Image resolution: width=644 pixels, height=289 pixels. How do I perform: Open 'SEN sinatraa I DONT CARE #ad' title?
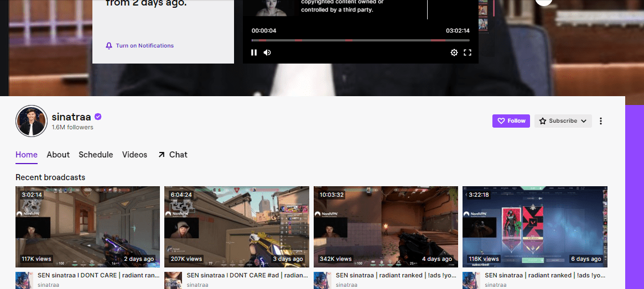(x=248, y=276)
